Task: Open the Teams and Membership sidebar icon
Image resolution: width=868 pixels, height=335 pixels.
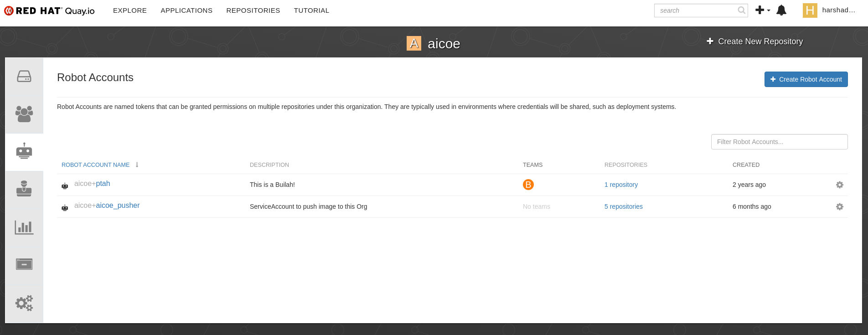Action: (24, 114)
